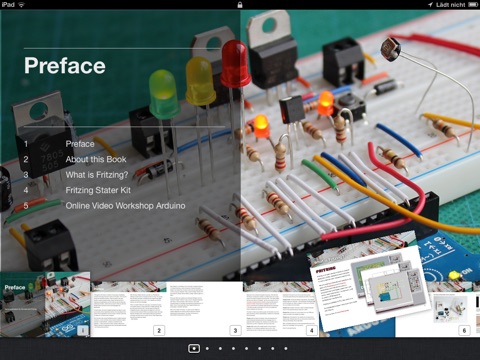Select the Preface cover thumbnail, page 1
Viewport: 480px width, 360px height.
[x=45, y=305]
